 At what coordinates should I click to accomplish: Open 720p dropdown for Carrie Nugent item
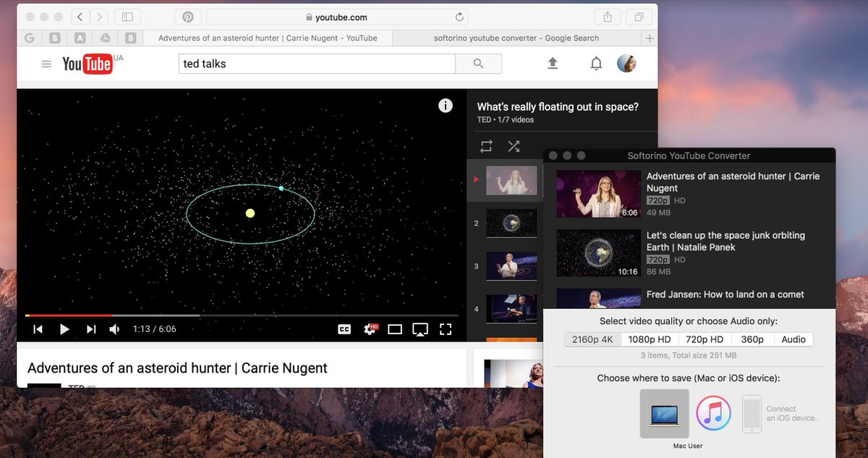[658, 200]
